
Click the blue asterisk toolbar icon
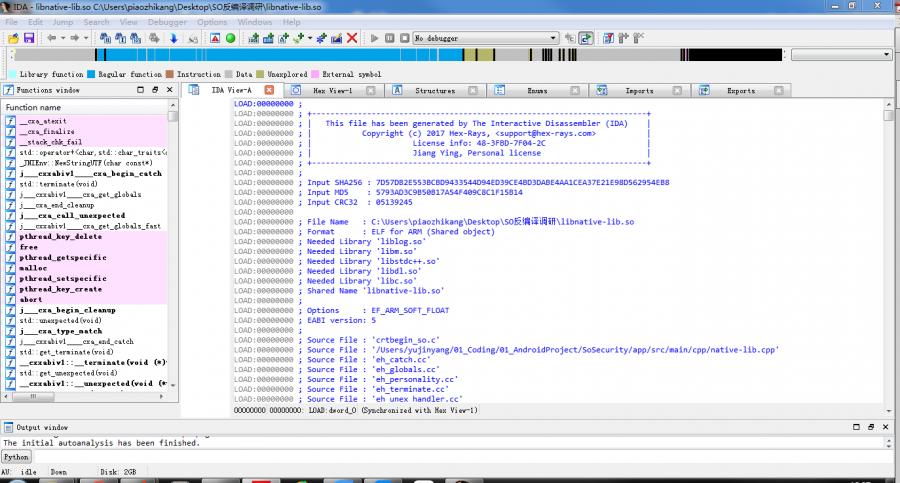click(x=321, y=38)
